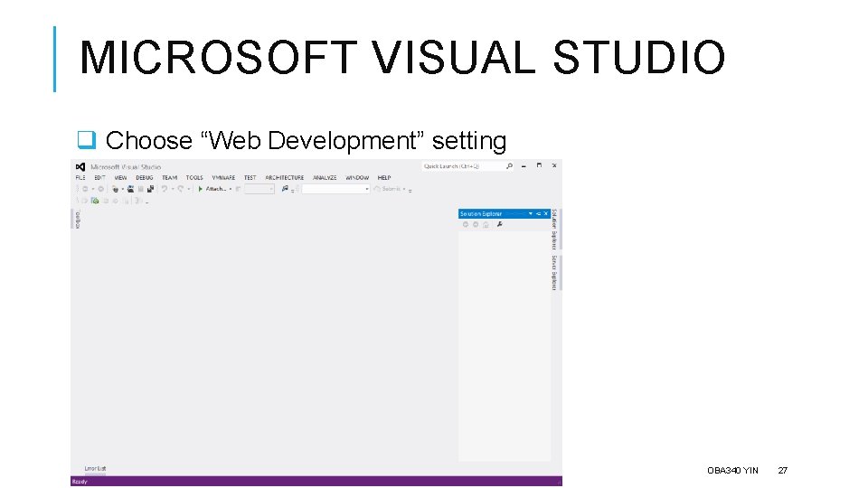This screenshot has width=868, height=488.
Task: Click the Find in Files toolbar icon
Action: pos(285,189)
